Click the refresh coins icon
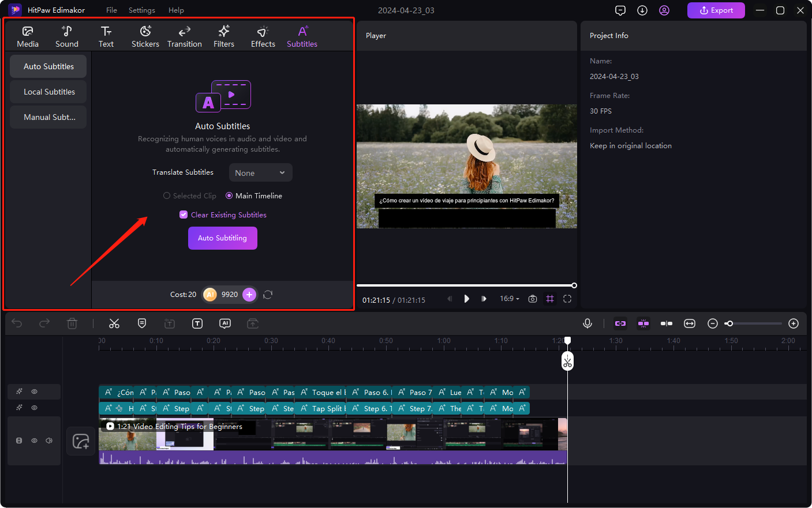Image resolution: width=812 pixels, height=508 pixels. click(x=268, y=295)
